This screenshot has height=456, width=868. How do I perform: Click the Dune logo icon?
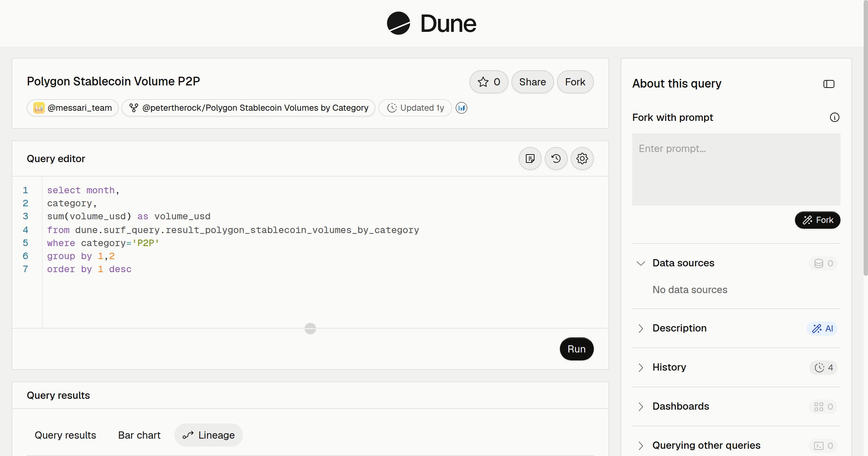coord(399,23)
